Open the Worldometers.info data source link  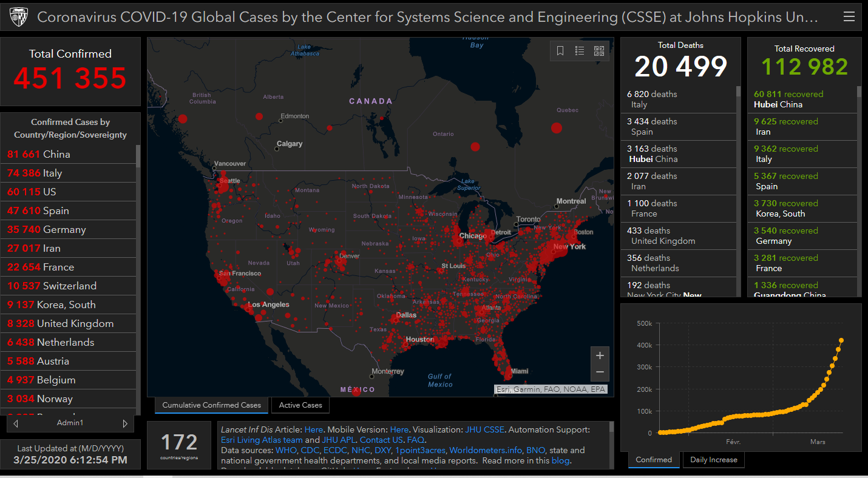tap(485, 450)
